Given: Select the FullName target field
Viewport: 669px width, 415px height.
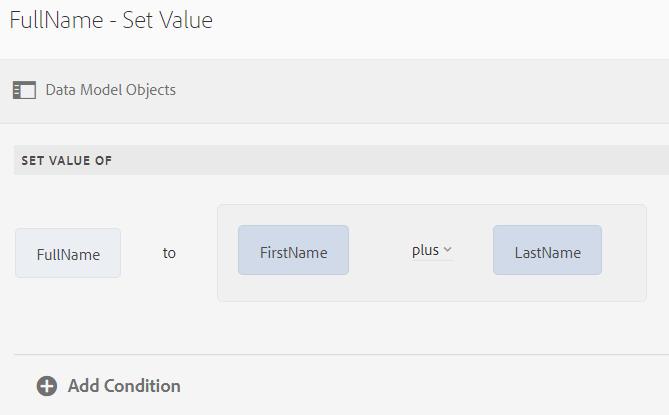Looking at the screenshot, I should coord(68,253).
